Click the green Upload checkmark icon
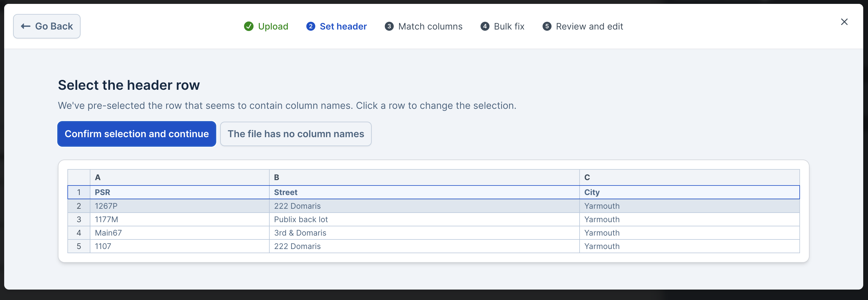 pos(249,26)
